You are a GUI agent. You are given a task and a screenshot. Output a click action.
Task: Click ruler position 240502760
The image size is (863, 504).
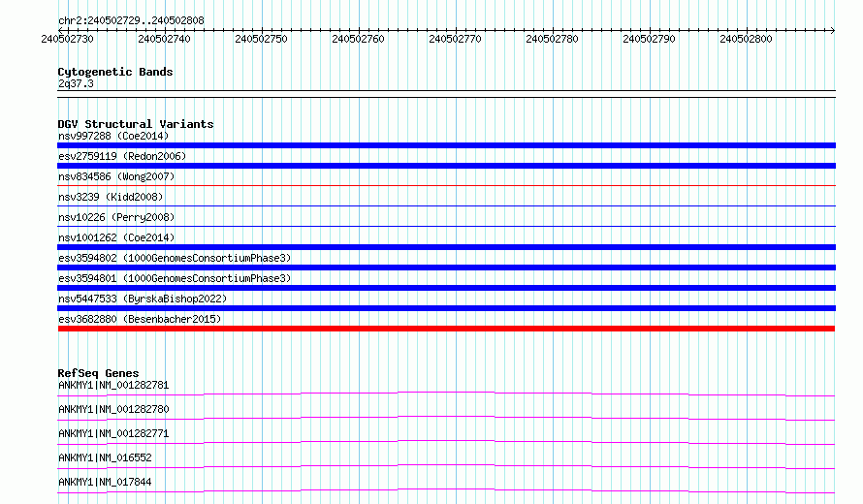[358, 39]
